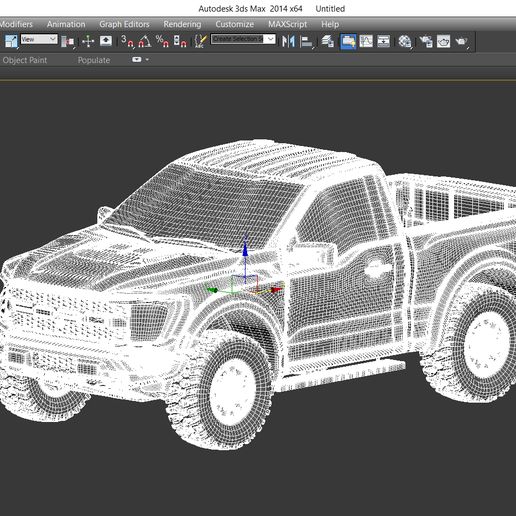Open the Render Setup dialog

tap(426, 42)
